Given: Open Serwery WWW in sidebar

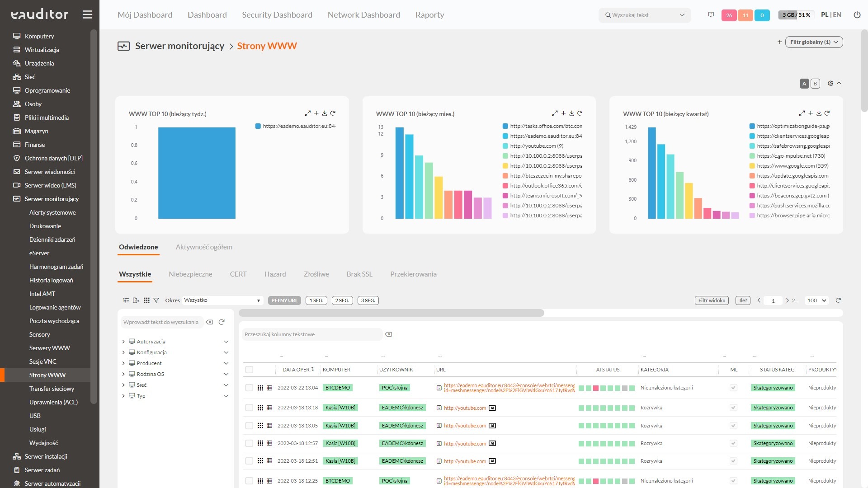Looking at the screenshot, I should coord(50,348).
